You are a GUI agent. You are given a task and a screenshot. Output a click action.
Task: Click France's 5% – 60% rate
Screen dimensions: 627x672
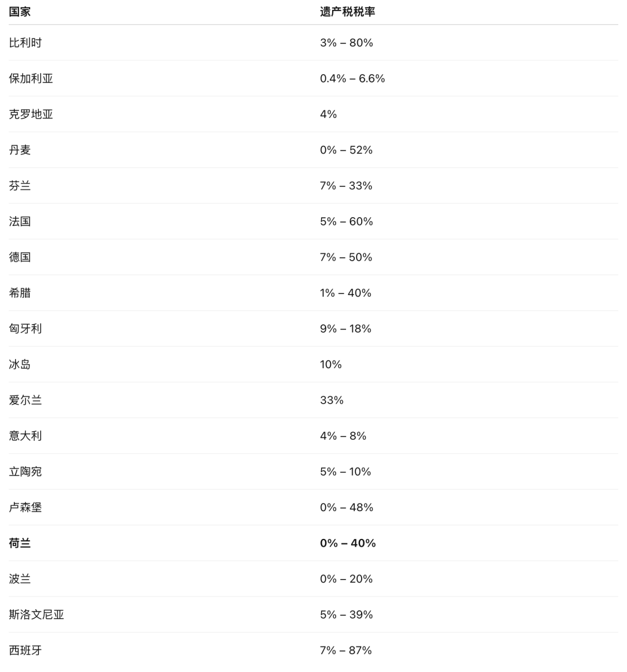pos(346,221)
